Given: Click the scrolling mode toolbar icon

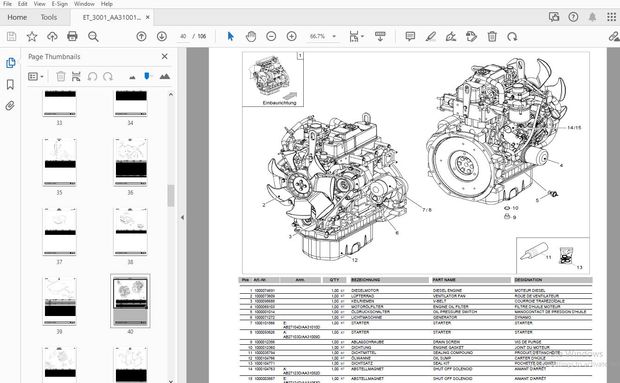Looking at the screenshot, I should click(380, 37).
